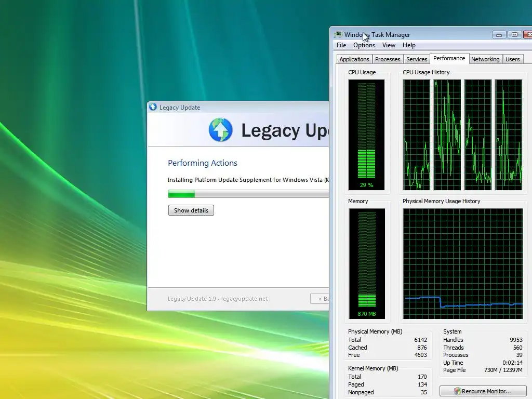The width and height of the screenshot is (532, 399).
Task: Maximize the Task Manager window
Action: pos(514,35)
